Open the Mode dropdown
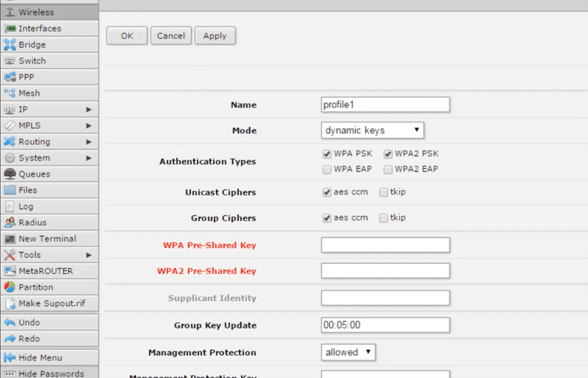Screen dimensions: 588x378 [x=372, y=130]
